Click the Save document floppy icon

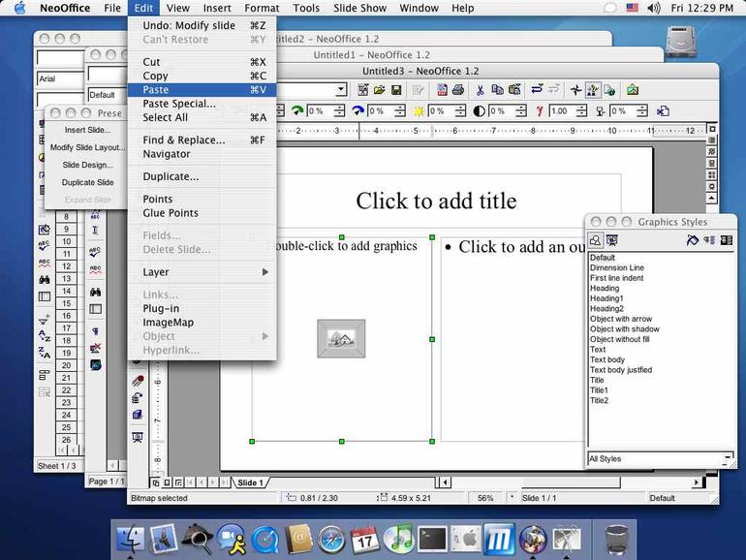click(396, 90)
